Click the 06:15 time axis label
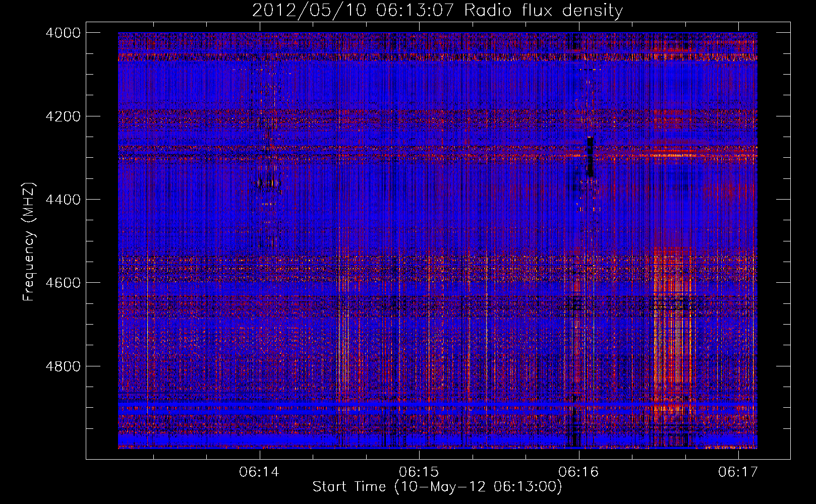 (419, 472)
